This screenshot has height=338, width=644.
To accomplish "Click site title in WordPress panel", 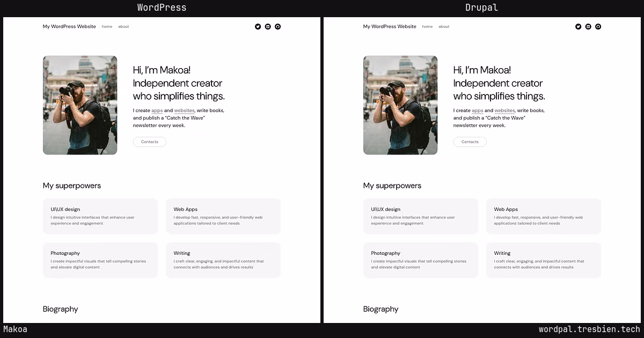I will click(x=69, y=26).
